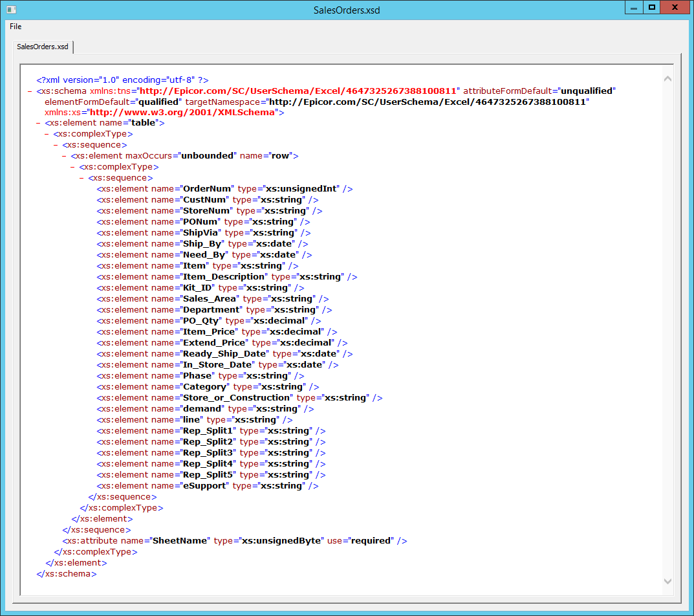
Task: Collapse the xs:sequence node containing OrderNum
Action: (82, 178)
